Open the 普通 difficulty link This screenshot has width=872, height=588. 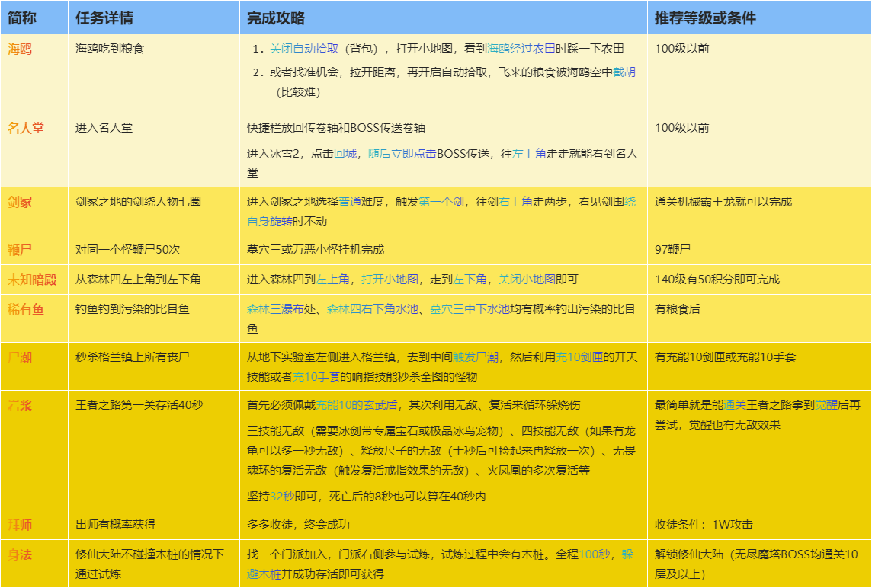(350, 202)
